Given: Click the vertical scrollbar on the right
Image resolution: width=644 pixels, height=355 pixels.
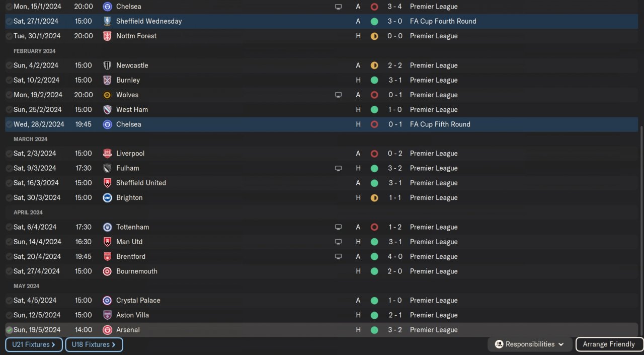Looking at the screenshot, I should pyautogui.click(x=641, y=227).
